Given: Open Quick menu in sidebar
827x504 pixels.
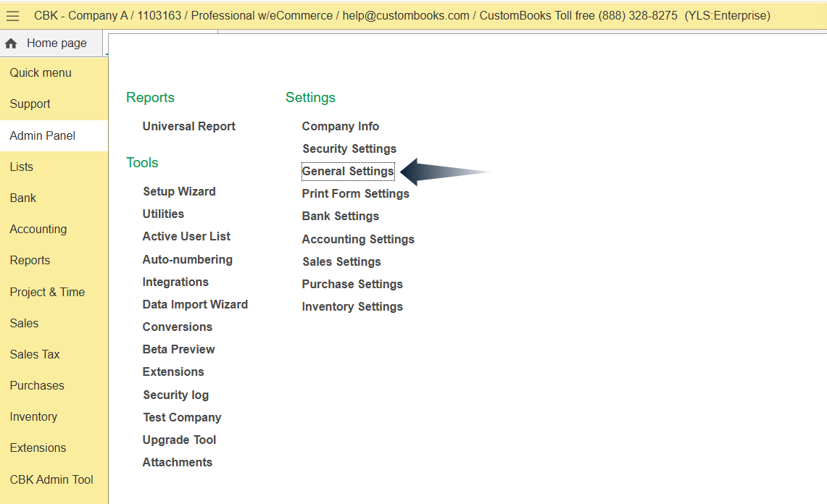Looking at the screenshot, I should (x=41, y=72).
